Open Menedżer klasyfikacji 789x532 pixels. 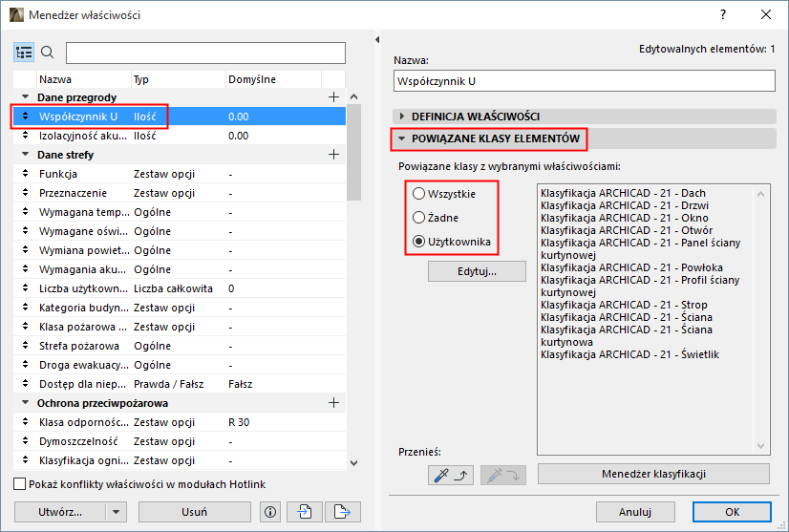tap(653, 474)
